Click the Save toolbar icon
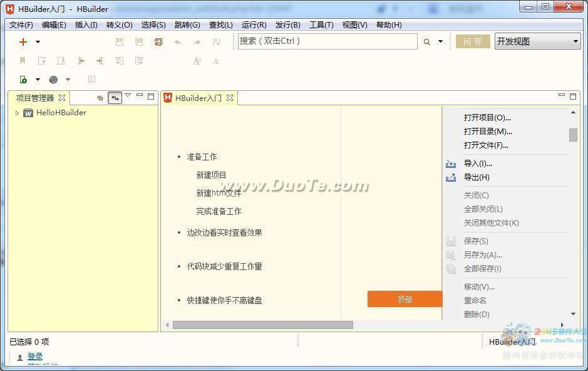588x371 pixels. (120, 41)
